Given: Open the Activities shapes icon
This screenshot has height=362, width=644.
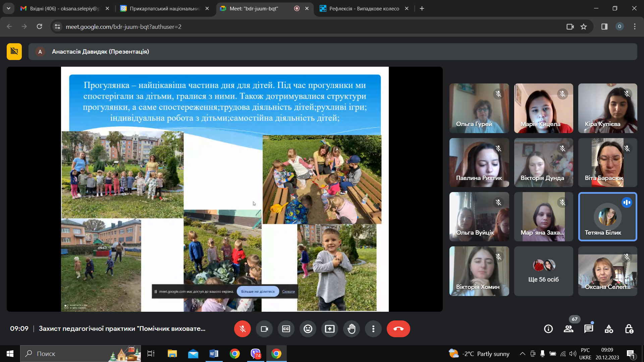Looking at the screenshot, I should [x=609, y=329].
